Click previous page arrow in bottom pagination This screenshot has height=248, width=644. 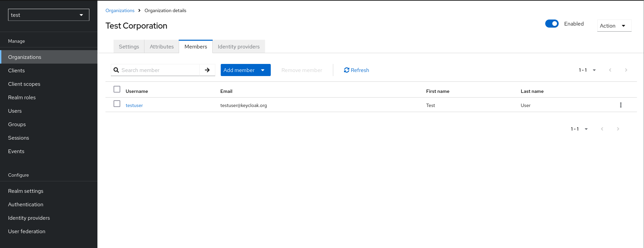pos(602,129)
